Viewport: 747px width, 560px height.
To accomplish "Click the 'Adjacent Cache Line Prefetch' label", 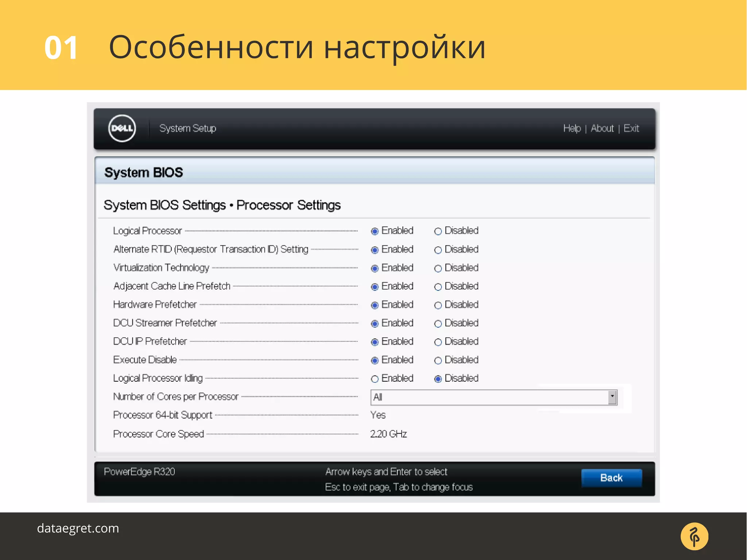I will (172, 286).
